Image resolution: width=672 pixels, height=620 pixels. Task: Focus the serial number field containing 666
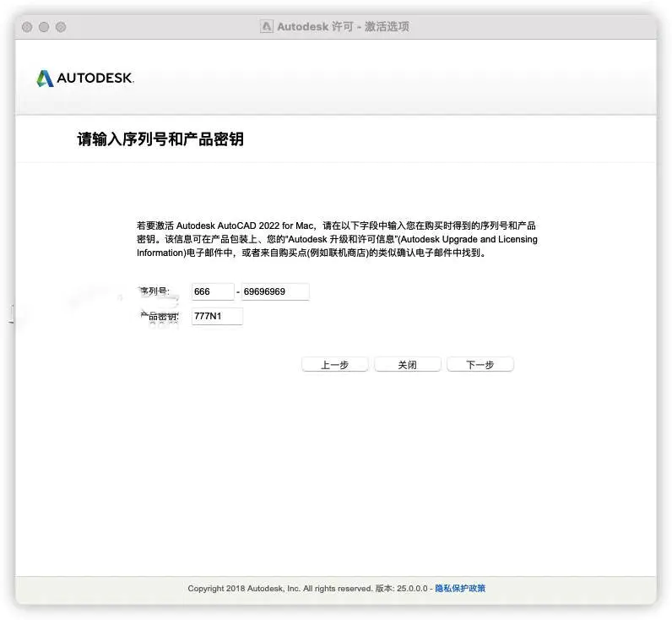click(213, 291)
